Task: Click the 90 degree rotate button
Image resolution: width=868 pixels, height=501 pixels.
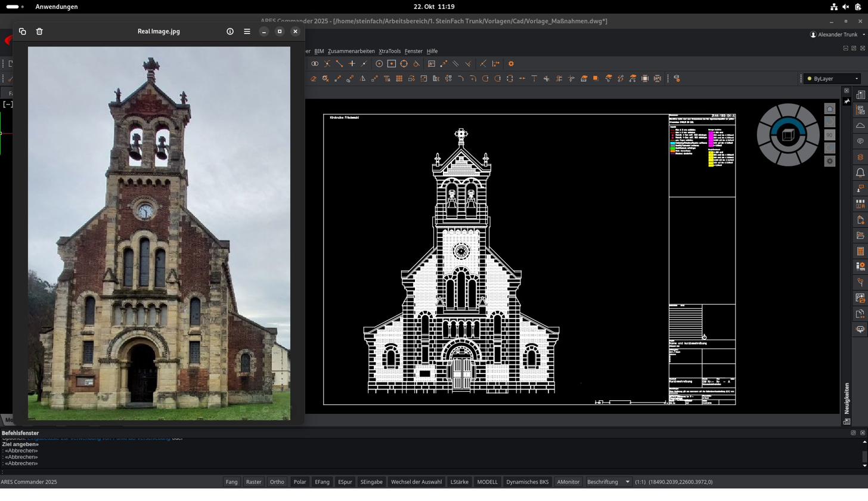Action: (x=829, y=135)
